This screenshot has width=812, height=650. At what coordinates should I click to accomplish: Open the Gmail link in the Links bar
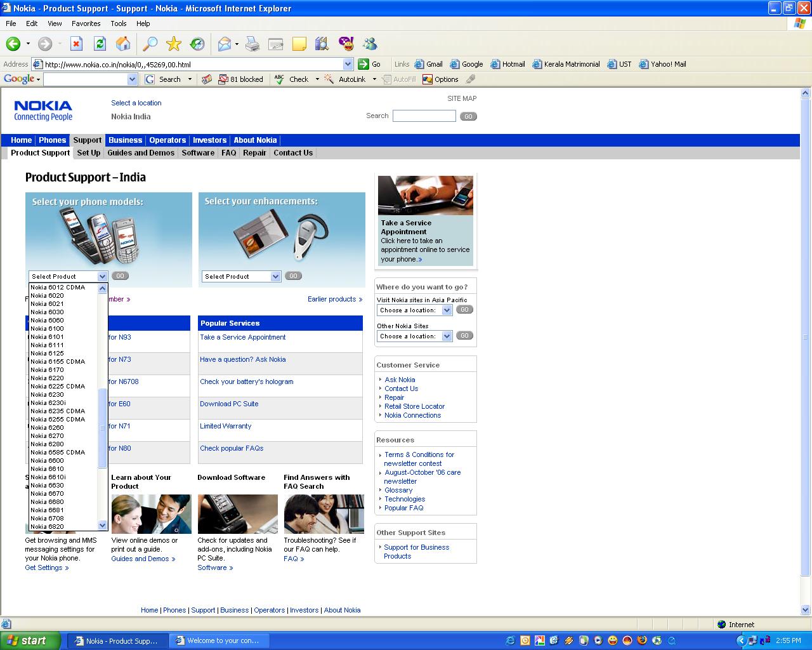[429, 64]
